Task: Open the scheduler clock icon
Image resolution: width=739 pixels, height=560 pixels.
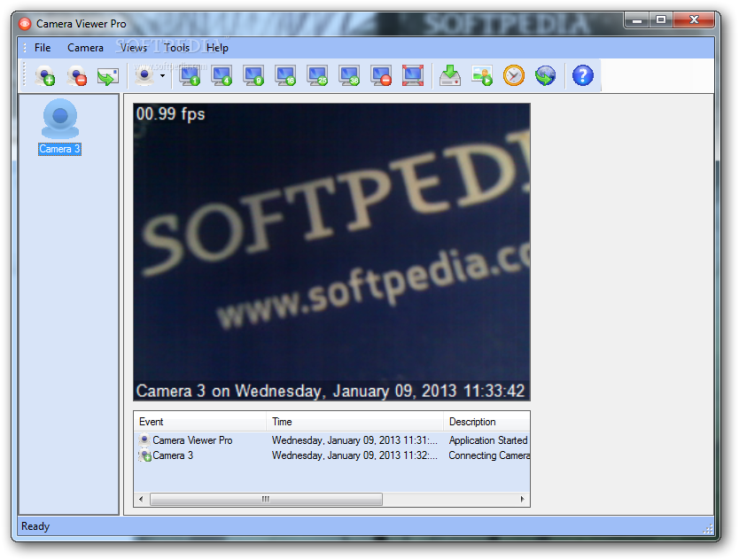Action: pos(514,75)
